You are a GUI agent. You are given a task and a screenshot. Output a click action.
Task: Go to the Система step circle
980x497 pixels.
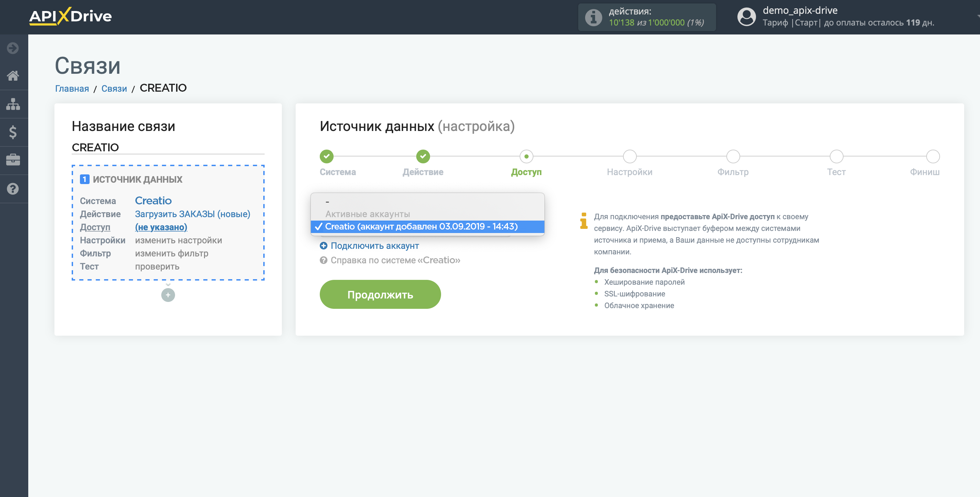326,156
